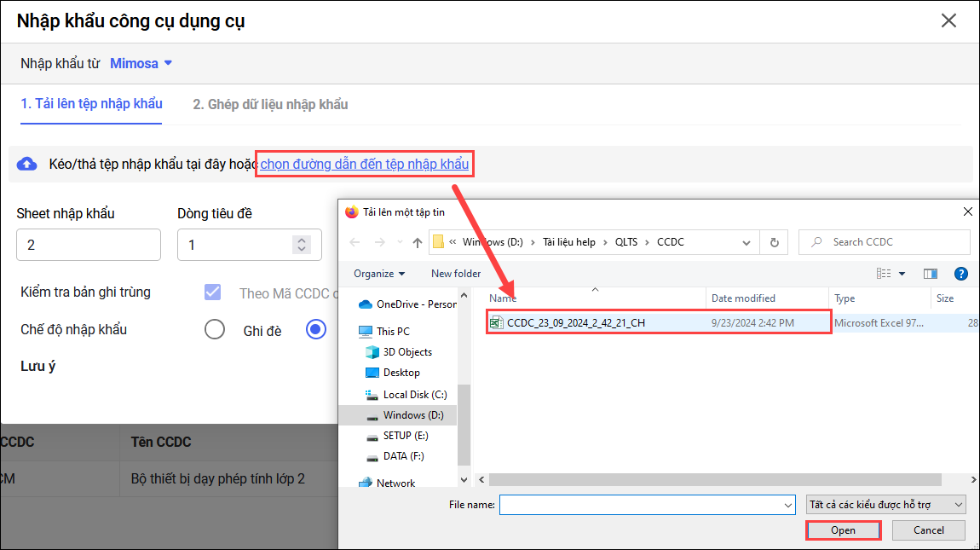980x550 pixels.
Task: Open file type filter Tất cả các kiểu được hỗ trợ
Action: click(x=885, y=504)
